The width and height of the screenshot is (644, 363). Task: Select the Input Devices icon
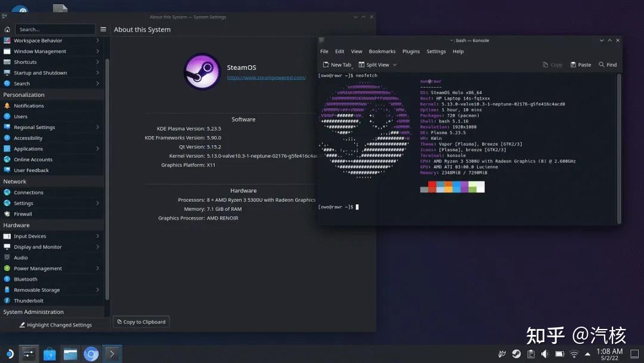(7, 236)
